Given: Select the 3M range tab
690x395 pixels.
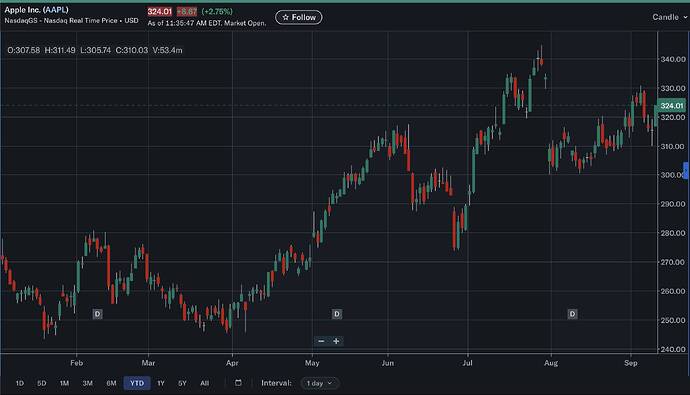Looking at the screenshot, I should coord(88,383).
